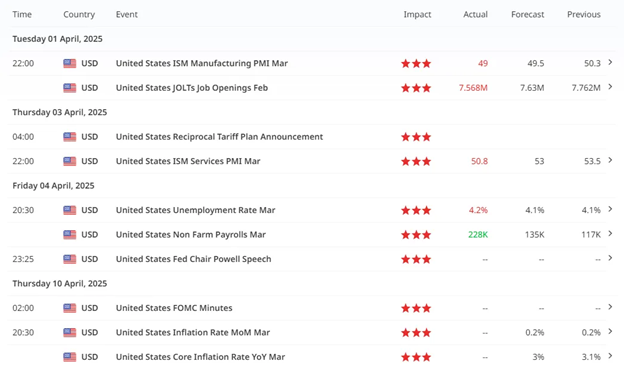This screenshot has height=367, width=624.
Task: Click the Previous column header
Action: click(584, 14)
